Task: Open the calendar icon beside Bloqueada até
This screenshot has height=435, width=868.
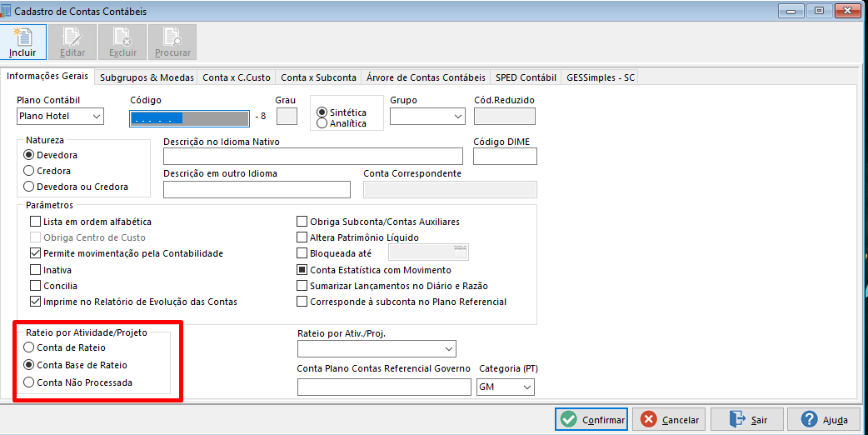Action: coord(461,252)
